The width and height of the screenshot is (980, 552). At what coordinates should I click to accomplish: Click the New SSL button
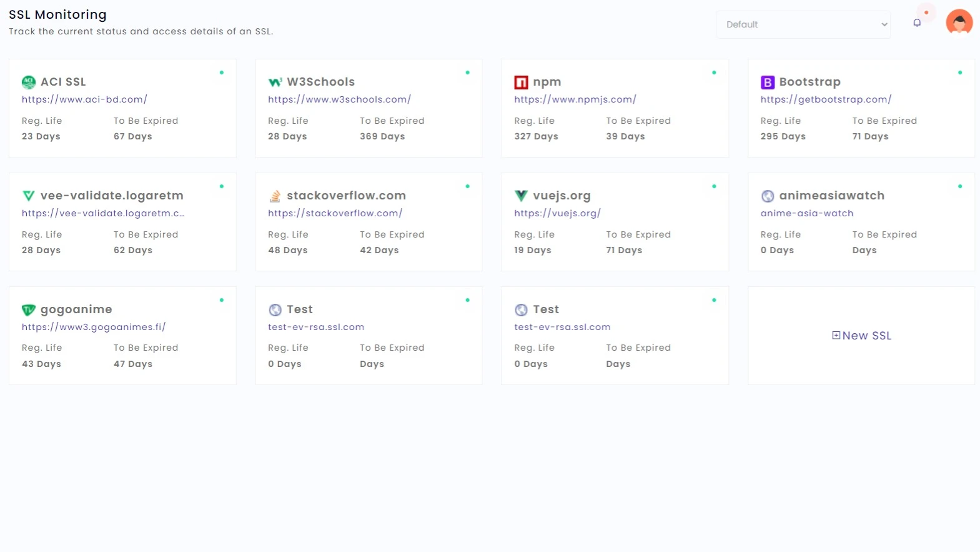tap(861, 336)
